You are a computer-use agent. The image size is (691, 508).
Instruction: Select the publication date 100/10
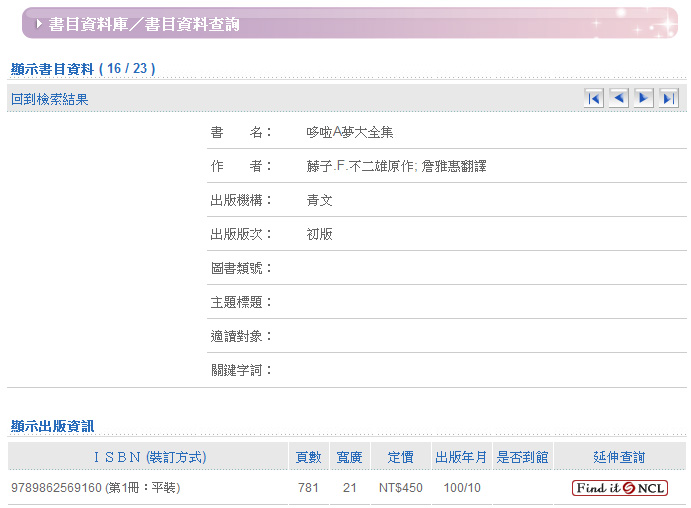pos(462,488)
